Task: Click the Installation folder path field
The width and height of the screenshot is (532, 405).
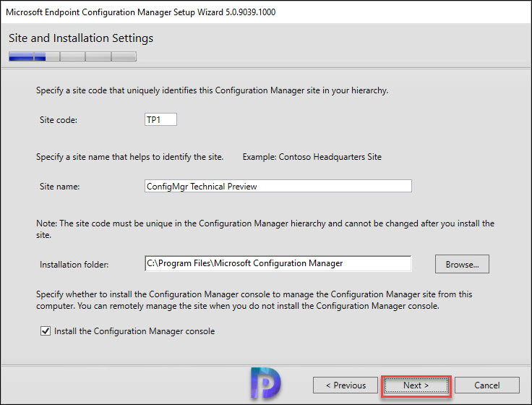Action: click(278, 263)
